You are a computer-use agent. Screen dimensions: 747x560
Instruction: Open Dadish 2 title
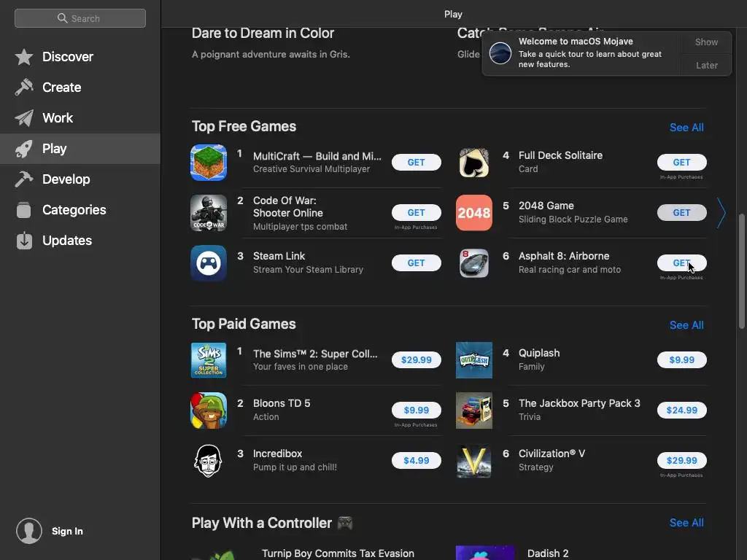pyautogui.click(x=548, y=553)
